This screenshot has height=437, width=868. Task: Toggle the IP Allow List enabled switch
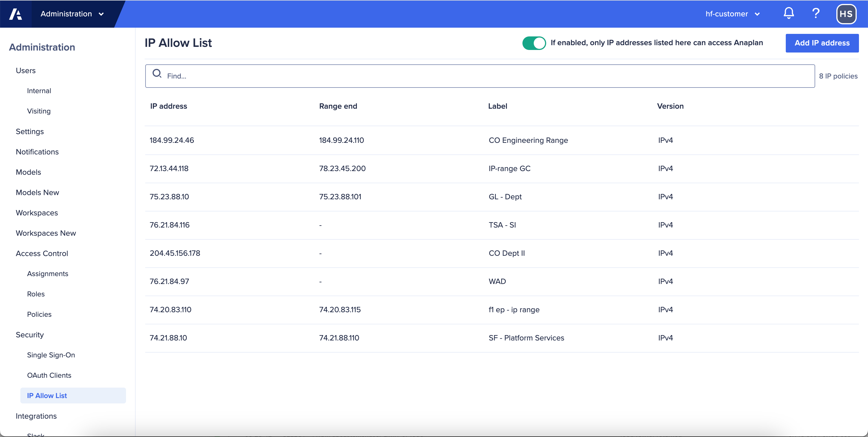533,43
